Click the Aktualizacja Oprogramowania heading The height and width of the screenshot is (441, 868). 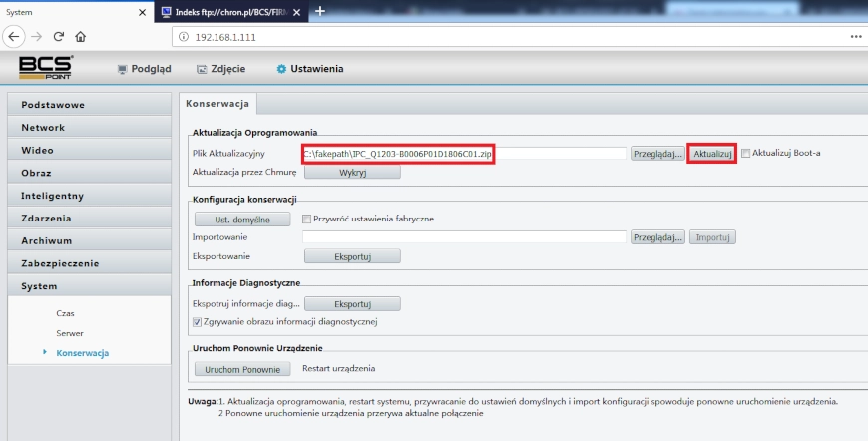254,133
